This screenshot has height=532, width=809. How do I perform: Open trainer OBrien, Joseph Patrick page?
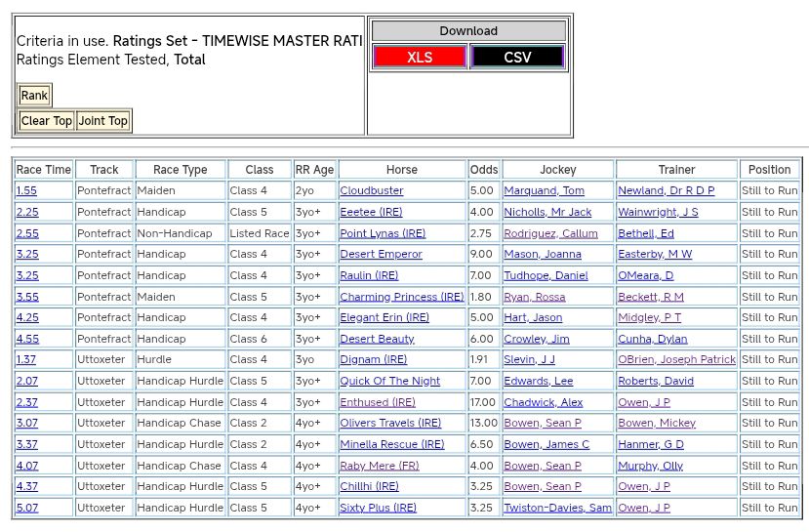(x=676, y=360)
